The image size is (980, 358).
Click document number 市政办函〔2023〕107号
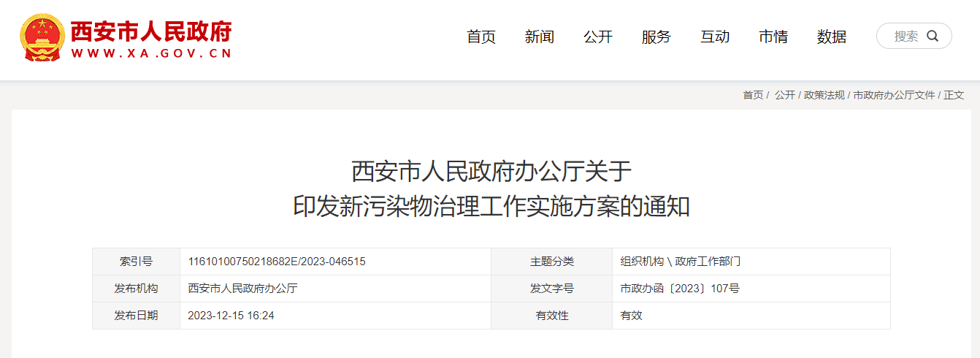coord(680,289)
